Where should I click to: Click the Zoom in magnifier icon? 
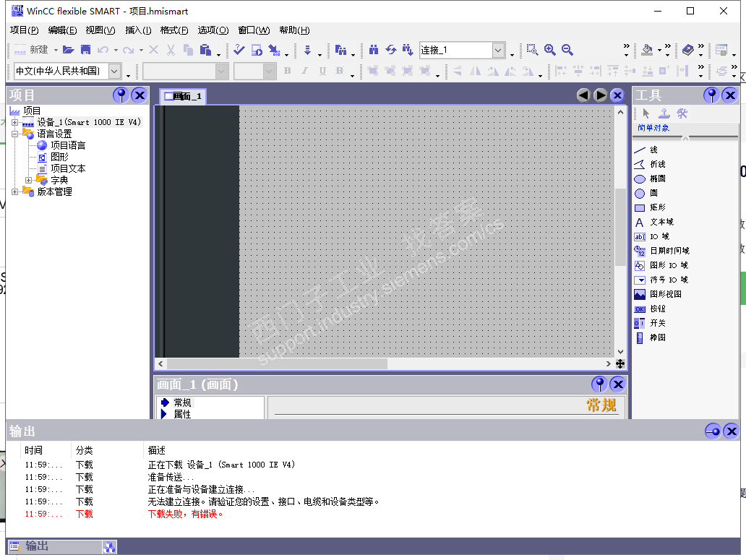pos(550,50)
